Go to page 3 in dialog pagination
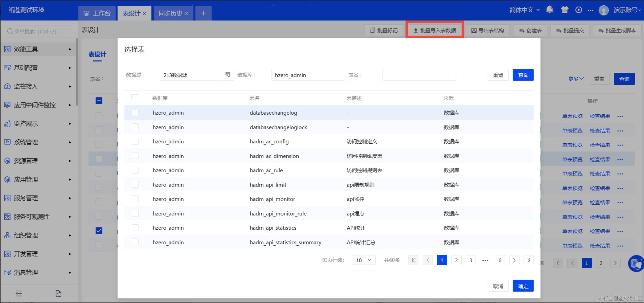The height and width of the screenshot is (303, 644). 470,260
